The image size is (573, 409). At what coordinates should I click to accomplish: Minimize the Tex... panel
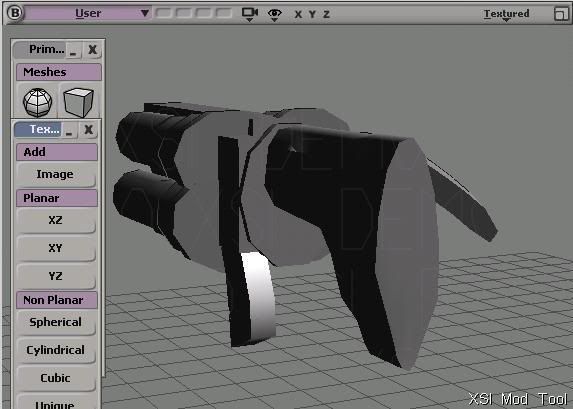[x=69, y=130]
